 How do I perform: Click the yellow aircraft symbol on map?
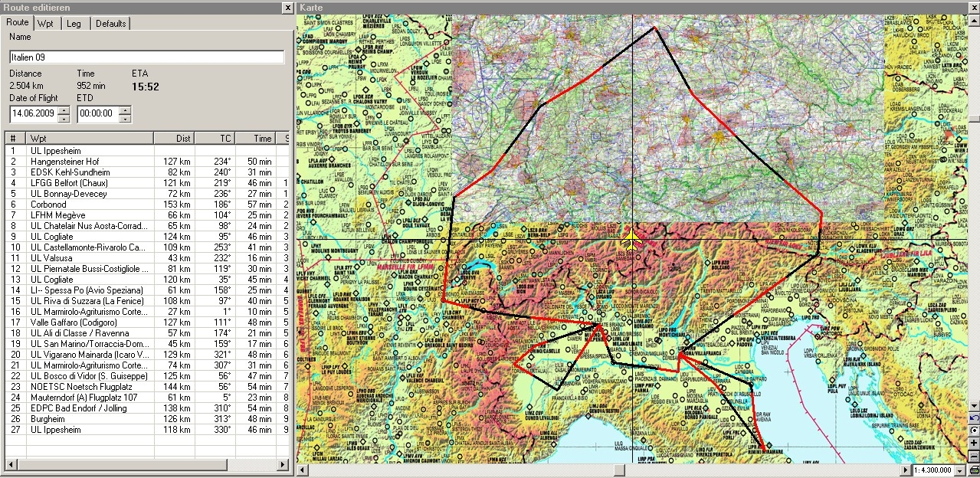pyautogui.click(x=631, y=239)
